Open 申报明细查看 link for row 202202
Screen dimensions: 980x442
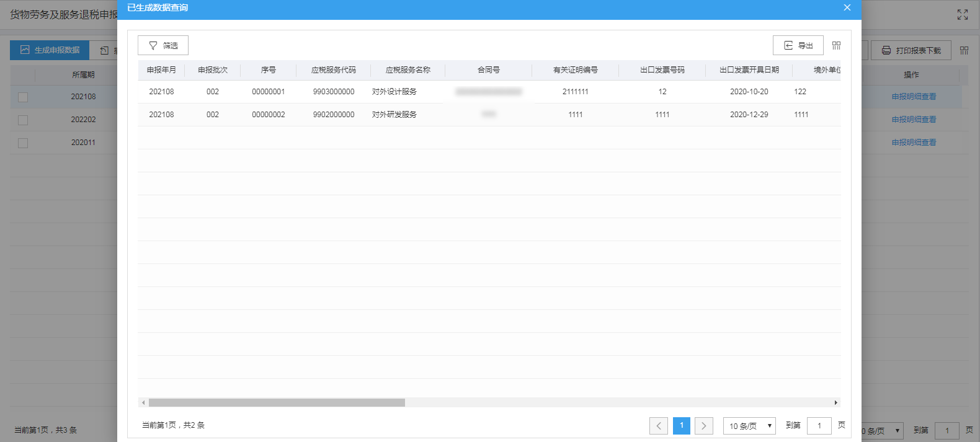click(914, 120)
